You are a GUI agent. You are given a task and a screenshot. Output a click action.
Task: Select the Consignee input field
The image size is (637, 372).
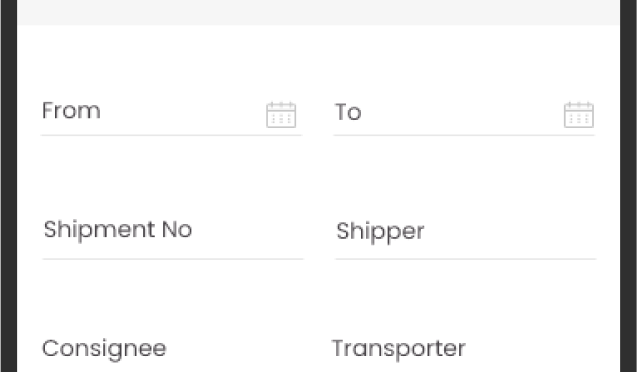coord(171,349)
